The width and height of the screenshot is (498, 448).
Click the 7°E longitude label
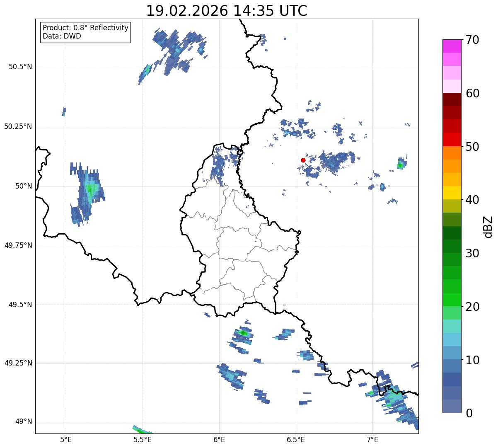[x=372, y=439]
